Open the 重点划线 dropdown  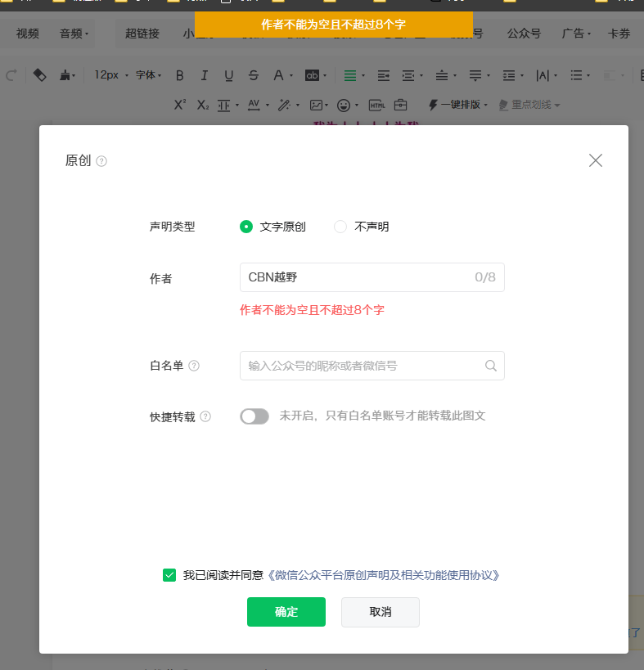tap(529, 105)
